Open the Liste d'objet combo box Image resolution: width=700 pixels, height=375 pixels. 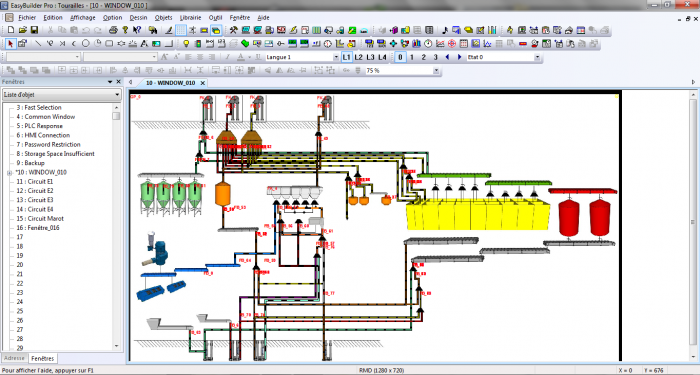tap(62, 95)
